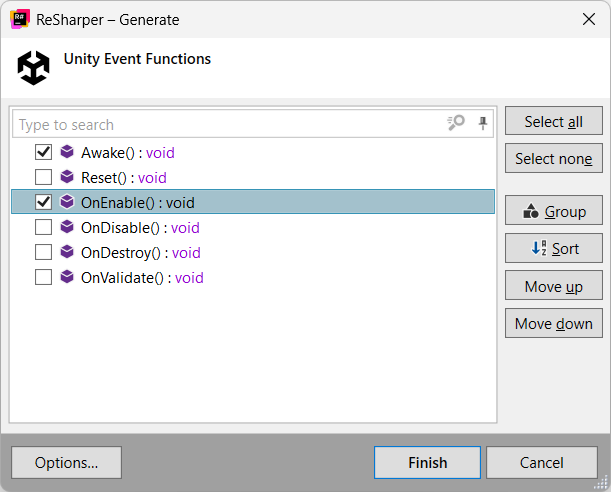Image resolution: width=611 pixels, height=492 pixels.
Task: Uncheck the Awake() checkbox
Action: [x=43, y=152]
